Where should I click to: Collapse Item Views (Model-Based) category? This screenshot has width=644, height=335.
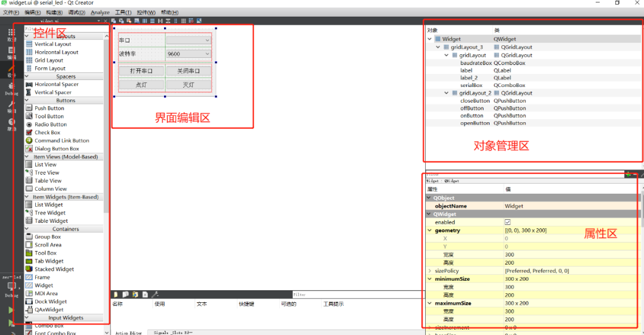pos(27,156)
